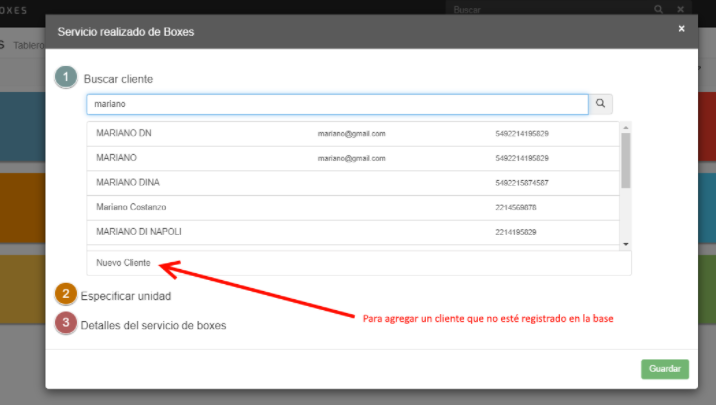The height and width of the screenshot is (405, 716).
Task: Select client MARIANO DI NAPOLI
Action: 353,232
